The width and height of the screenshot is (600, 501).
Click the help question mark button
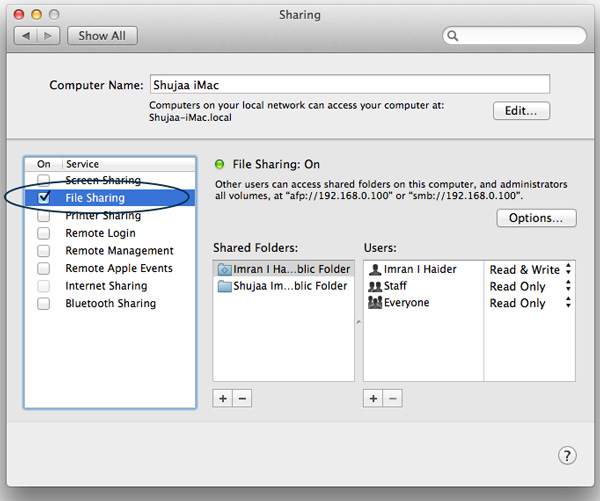click(x=567, y=455)
